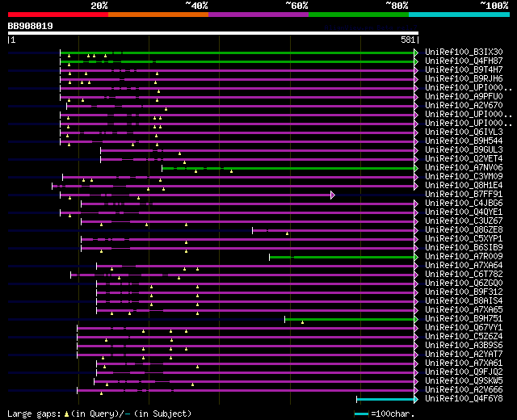The width and height of the screenshot is (517, 420).
Task: Click the B3IX30 green end arrowhead
Action: tap(416, 52)
